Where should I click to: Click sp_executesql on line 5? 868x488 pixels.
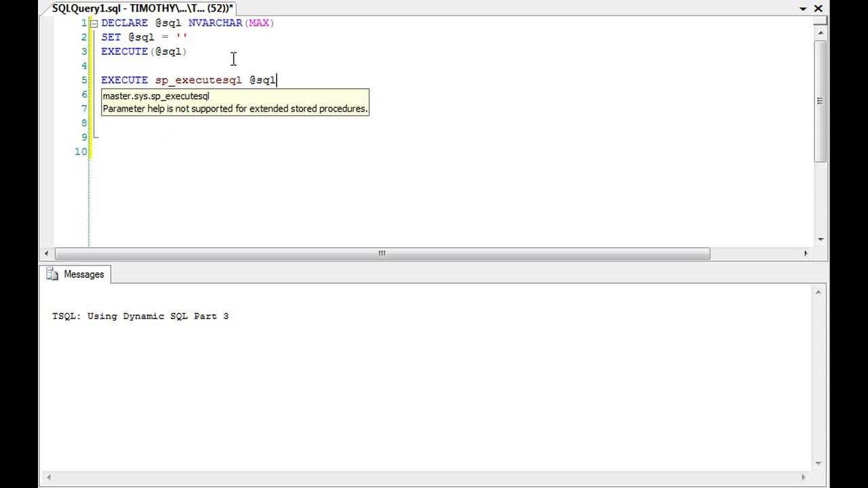[x=198, y=80]
